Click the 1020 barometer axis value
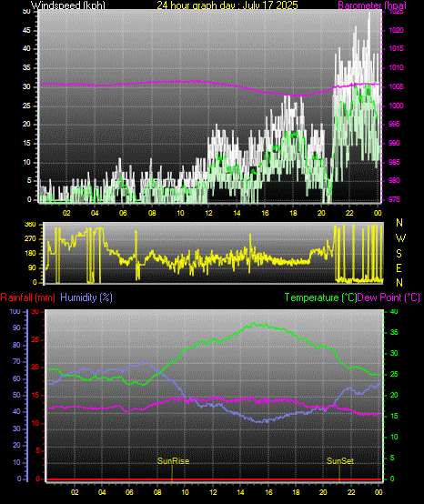Viewport: 424px width, 504px height. pyautogui.click(x=396, y=31)
